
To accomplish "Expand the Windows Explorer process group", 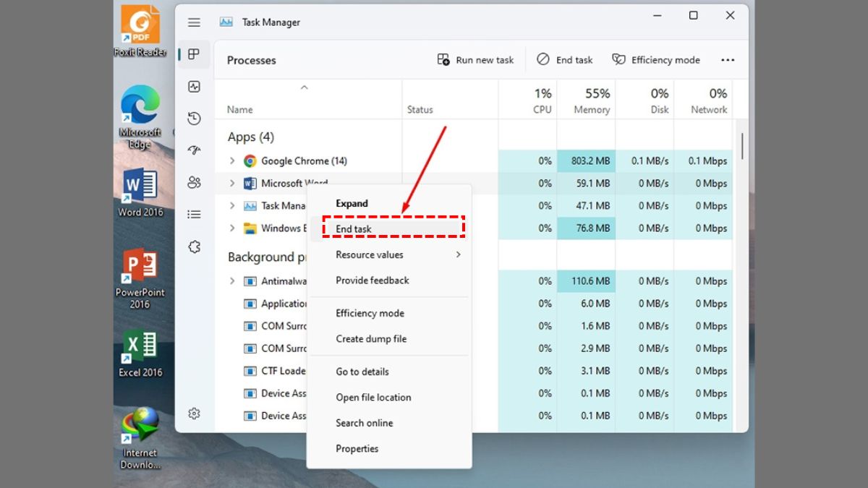I will click(232, 228).
